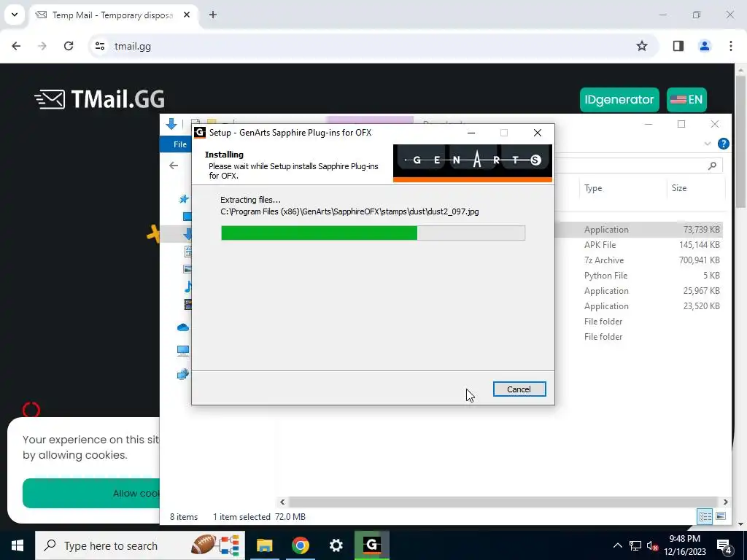Click File Explorer search box

[x=638, y=166]
